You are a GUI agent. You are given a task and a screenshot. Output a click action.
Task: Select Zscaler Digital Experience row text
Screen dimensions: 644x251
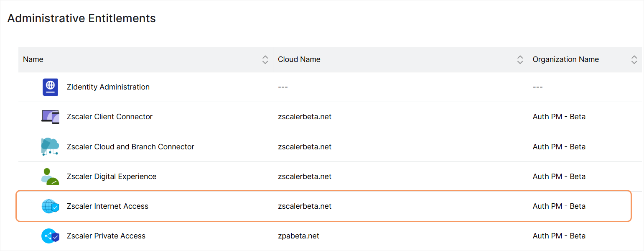coord(111,177)
